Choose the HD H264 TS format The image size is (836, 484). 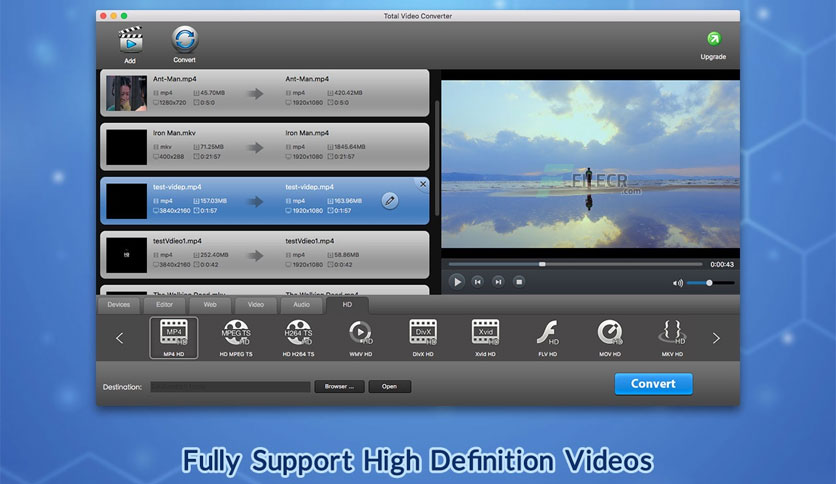(299, 337)
